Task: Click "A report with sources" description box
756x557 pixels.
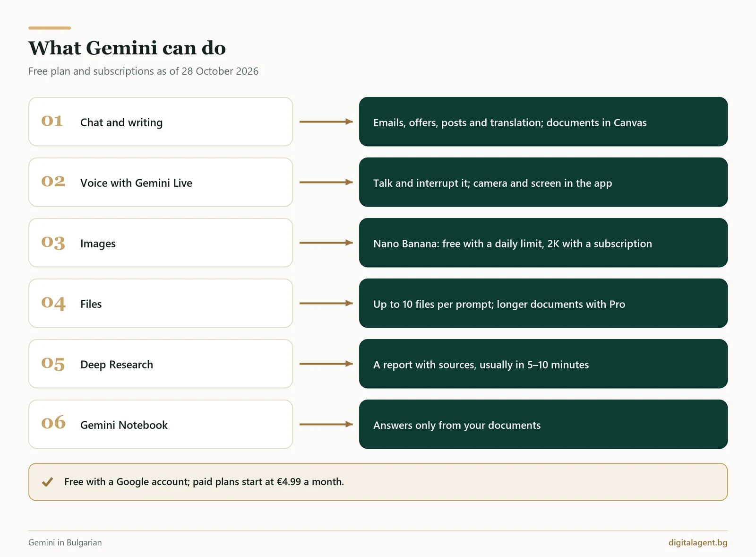Action: (543, 364)
